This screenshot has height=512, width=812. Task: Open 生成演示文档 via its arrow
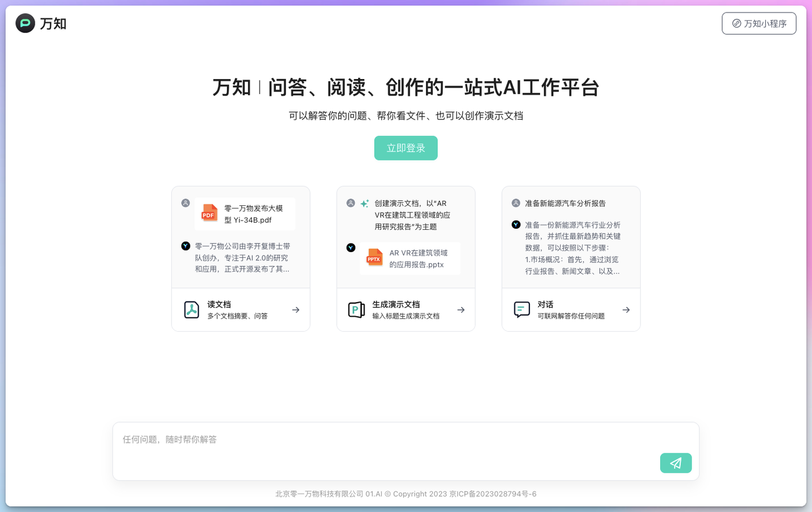[461, 310]
